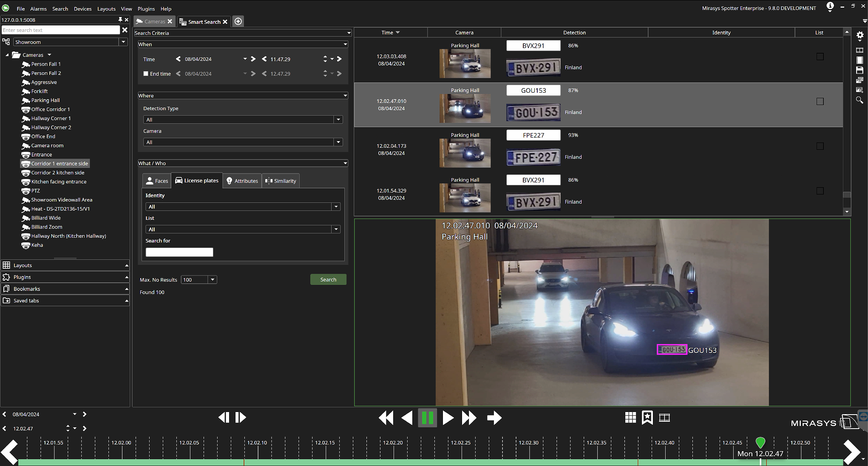Viewport: 868px width, 466px height.
Task: Click the pause button in playback controls
Action: coord(427,418)
